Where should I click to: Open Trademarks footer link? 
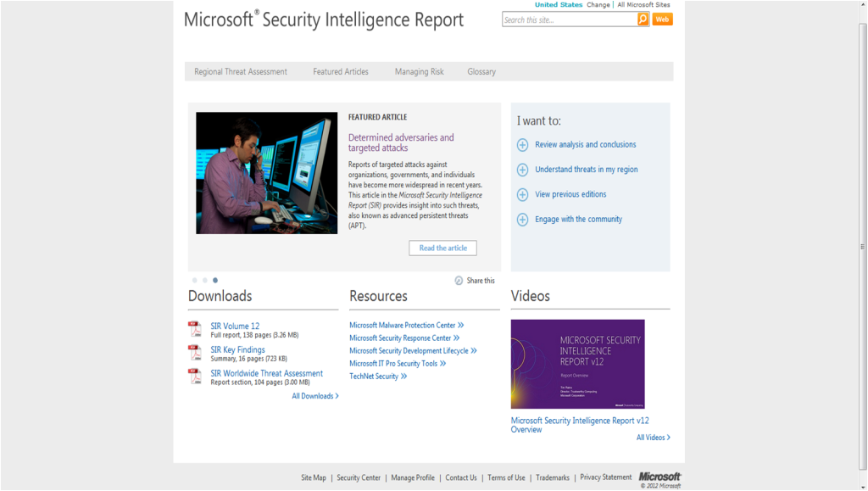click(552, 477)
